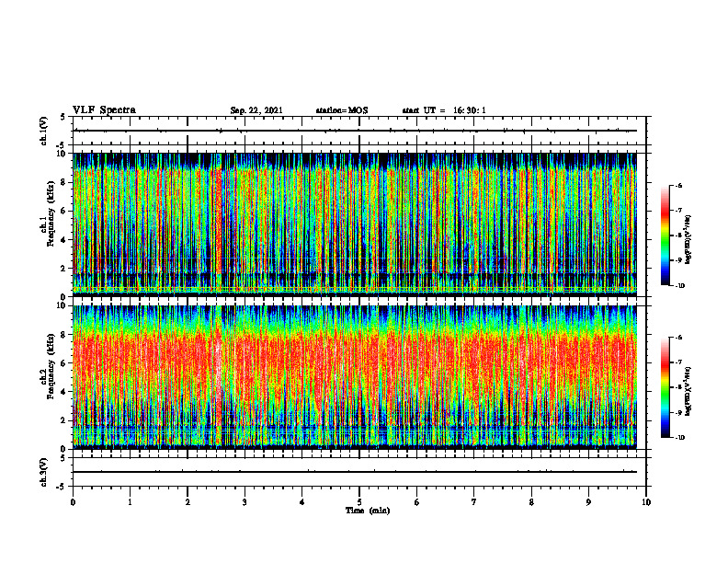Click the ch.1 colorbar "log(PSD)" unit label
The width and height of the screenshot is (728, 563).
(x=688, y=240)
